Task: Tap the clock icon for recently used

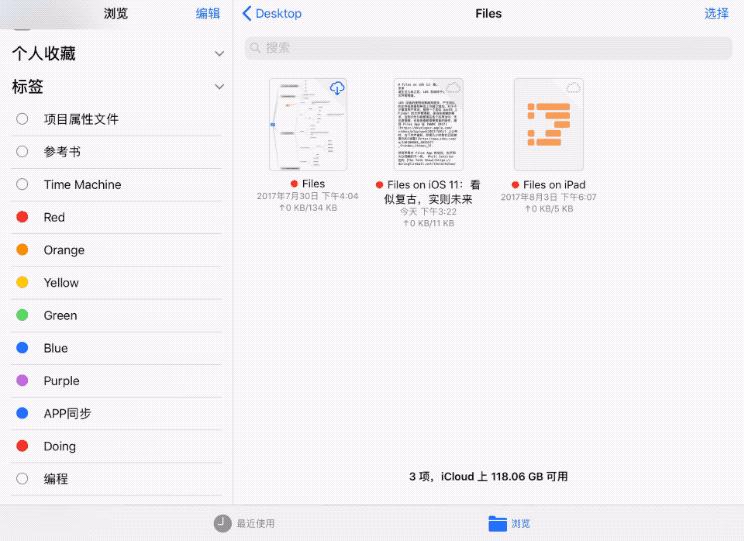Action: point(223,523)
